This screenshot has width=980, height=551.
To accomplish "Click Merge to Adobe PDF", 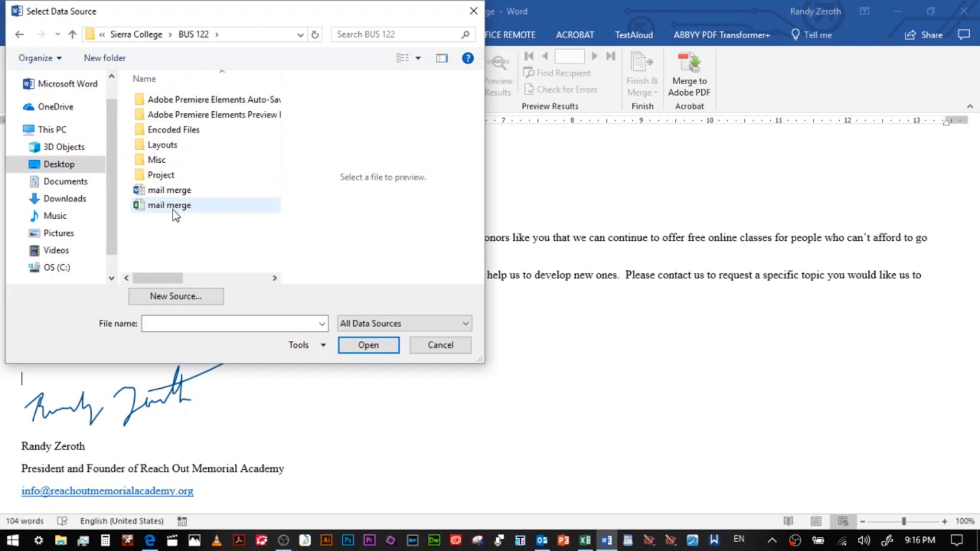I will (x=689, y=75).
